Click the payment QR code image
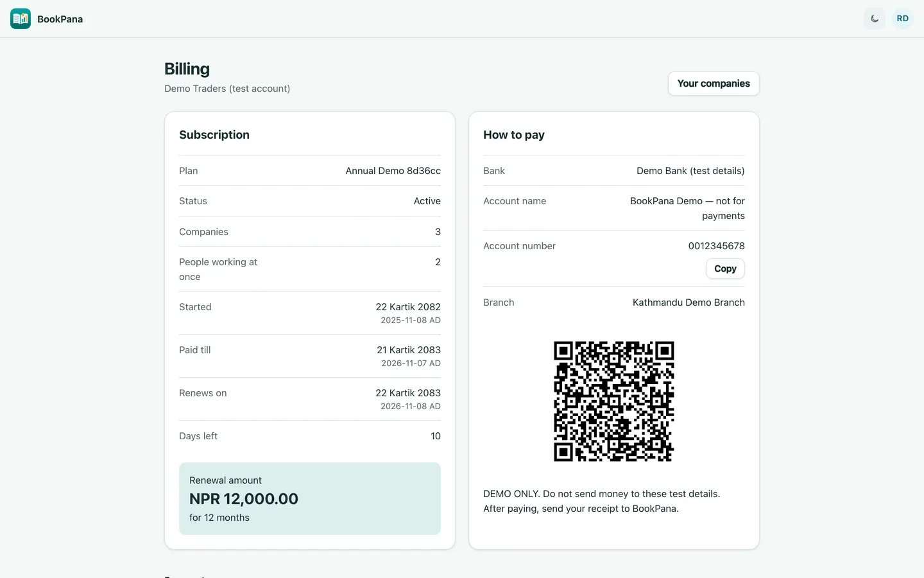This screenshot has width=924, height=578. tap(614, 401)
